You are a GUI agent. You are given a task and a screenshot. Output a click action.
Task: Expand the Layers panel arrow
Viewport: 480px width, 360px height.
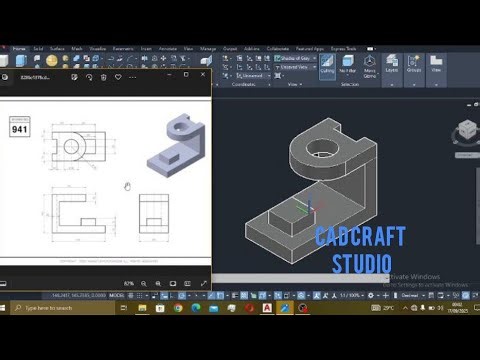[392, 85]
